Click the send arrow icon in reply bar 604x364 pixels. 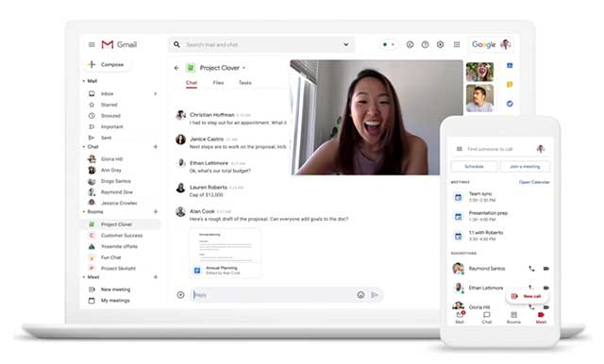tap(375, 295)
